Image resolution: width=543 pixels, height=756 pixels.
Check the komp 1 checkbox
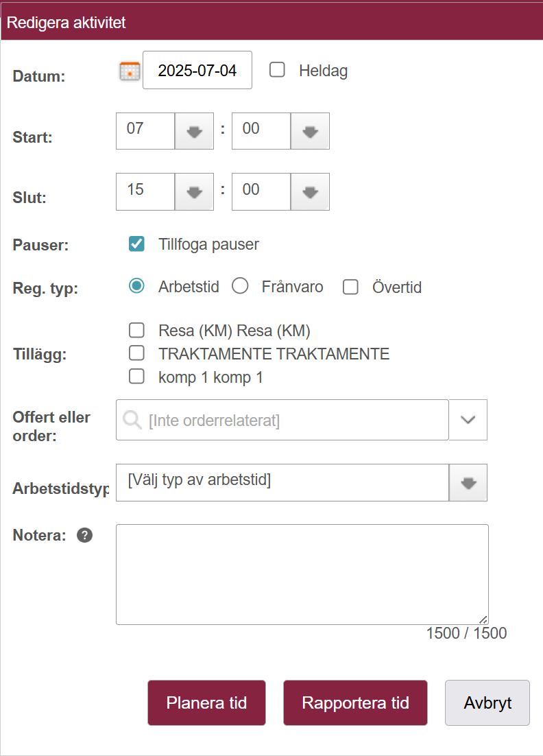click(x=137, y=376)
